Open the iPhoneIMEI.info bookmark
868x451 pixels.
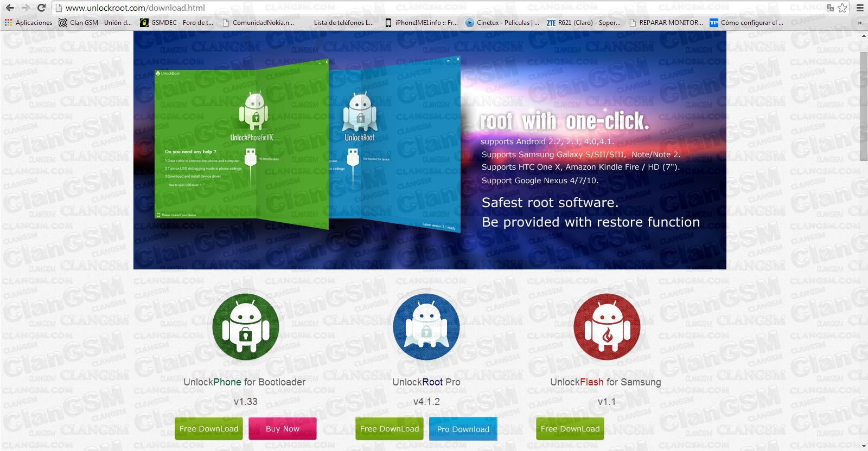click(x=422, y=23)
